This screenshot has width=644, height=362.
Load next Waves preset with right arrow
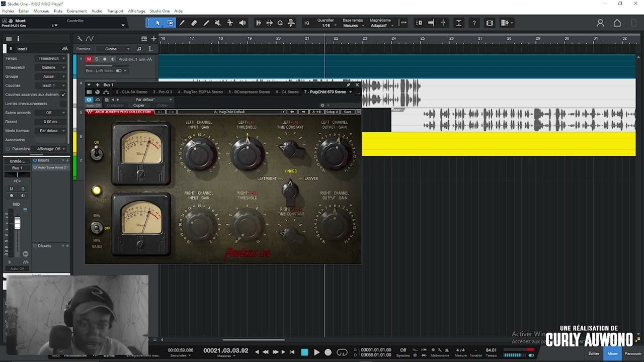pos(303,112)
